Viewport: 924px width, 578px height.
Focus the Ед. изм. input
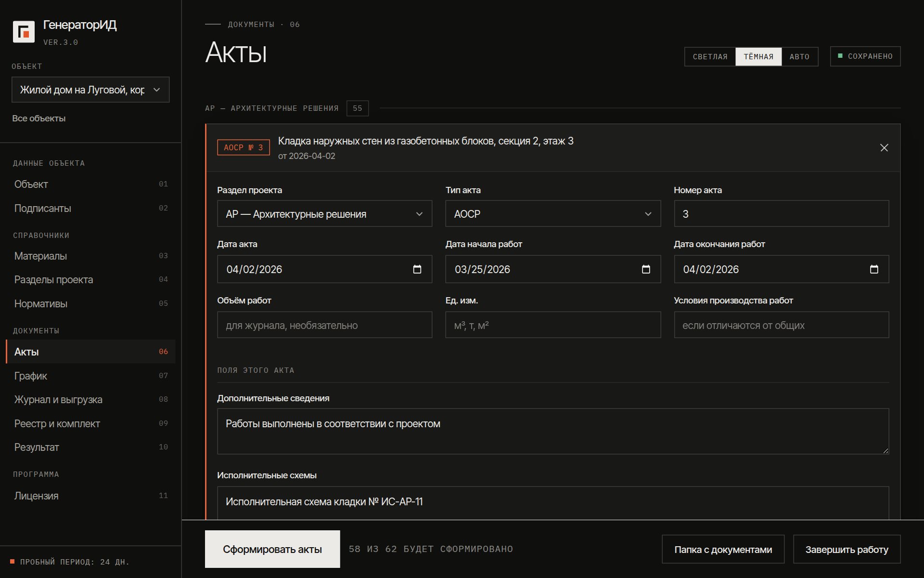[553, 325]
